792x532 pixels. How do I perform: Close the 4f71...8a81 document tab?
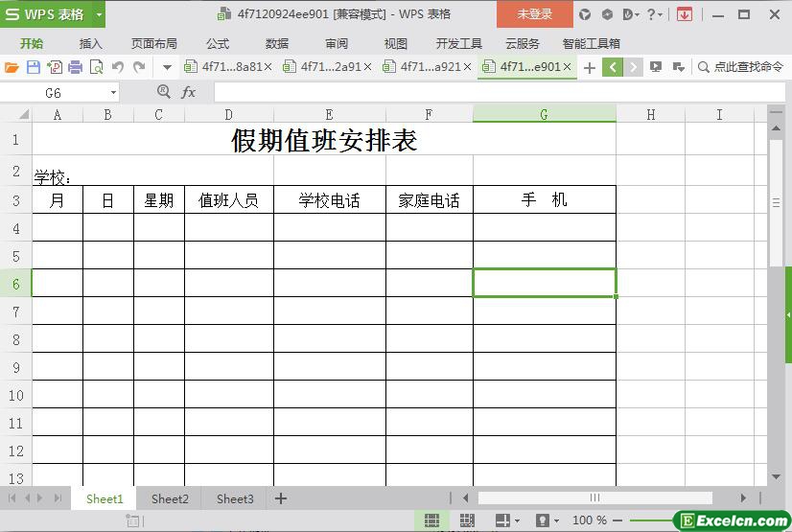coord(268,67)
